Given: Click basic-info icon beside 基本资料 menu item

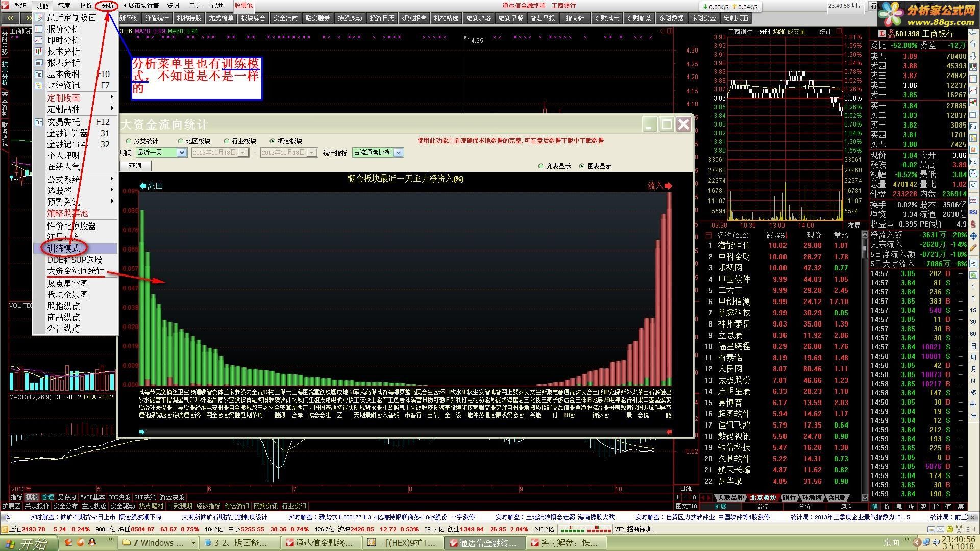Looking at the screenshot, I should coord(39,74).
